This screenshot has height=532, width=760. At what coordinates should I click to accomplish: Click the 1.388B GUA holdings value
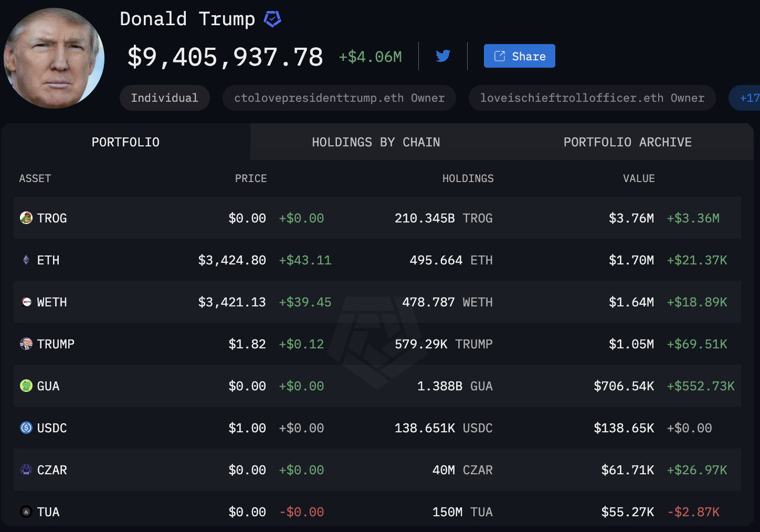coord(455,386)
